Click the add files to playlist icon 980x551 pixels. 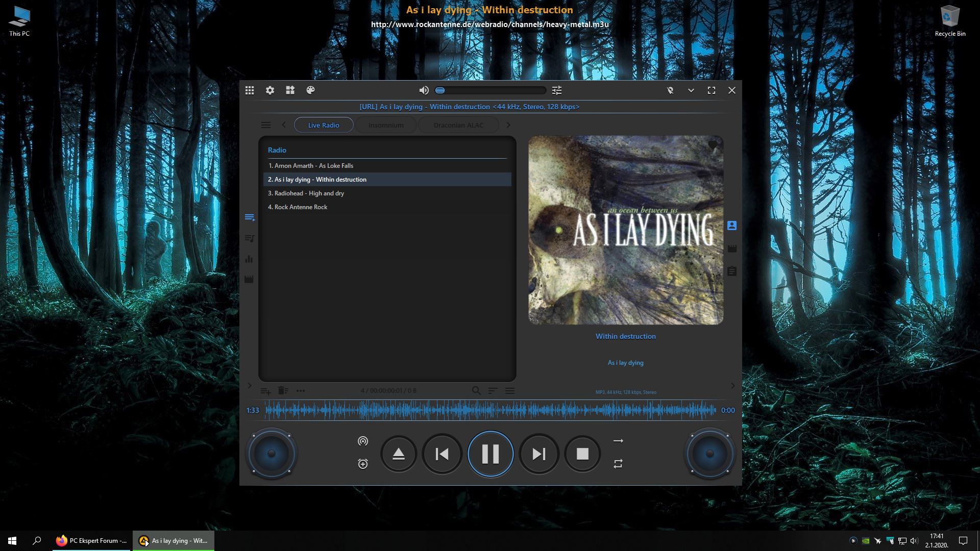(265, 391)
